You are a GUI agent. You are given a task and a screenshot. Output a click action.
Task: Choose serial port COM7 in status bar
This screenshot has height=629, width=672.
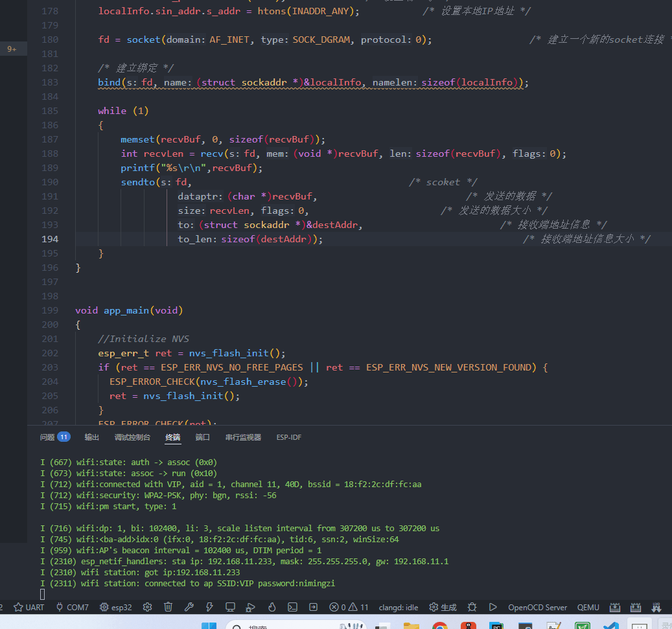[x=72, y=607]
